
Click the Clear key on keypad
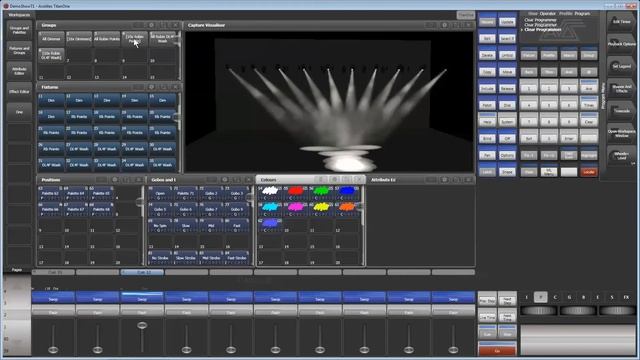(x=589, y=122)
